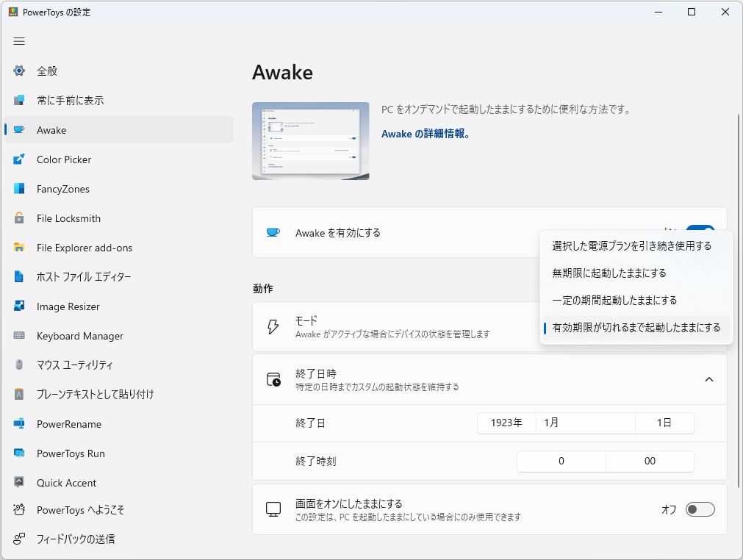Open PowerToys Run settings
The width and height of the screenshot is (743, 560).
tap(69, 453)
